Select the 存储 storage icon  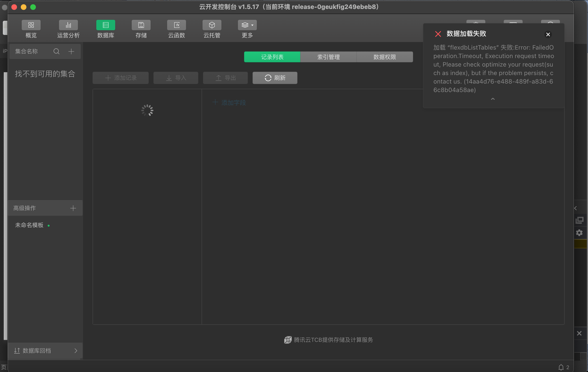tap(141, 25)
